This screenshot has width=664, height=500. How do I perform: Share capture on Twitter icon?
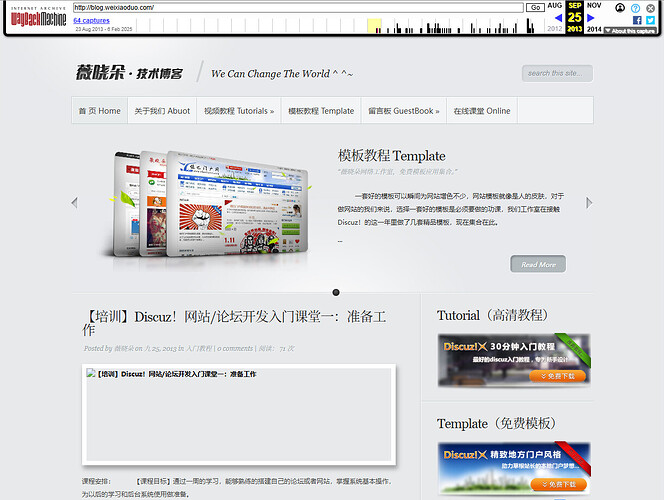click(x=650, y=20)
